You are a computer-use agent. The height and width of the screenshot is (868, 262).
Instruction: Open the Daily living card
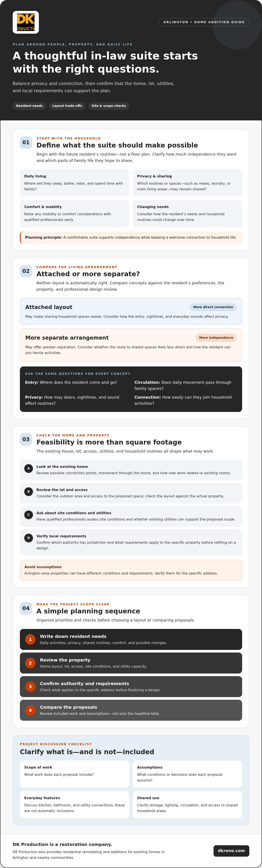pyautogui.click(x=74, y=183)
